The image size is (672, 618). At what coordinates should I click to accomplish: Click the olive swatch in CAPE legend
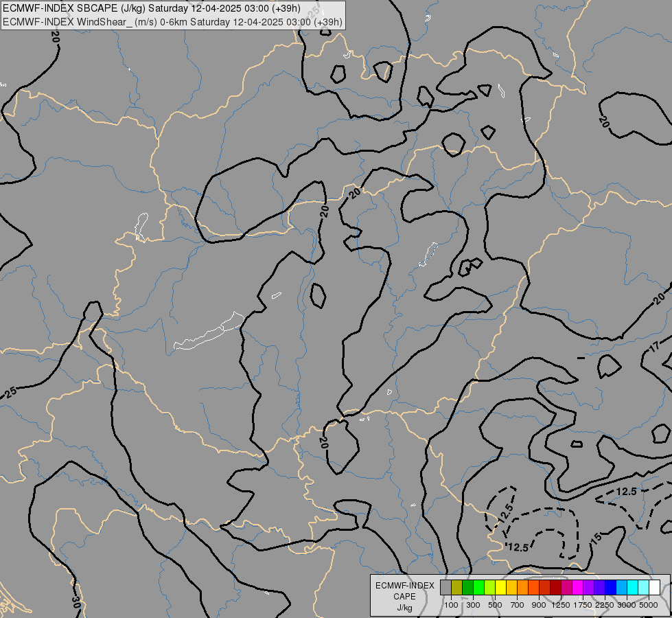[x=456, y=587]
